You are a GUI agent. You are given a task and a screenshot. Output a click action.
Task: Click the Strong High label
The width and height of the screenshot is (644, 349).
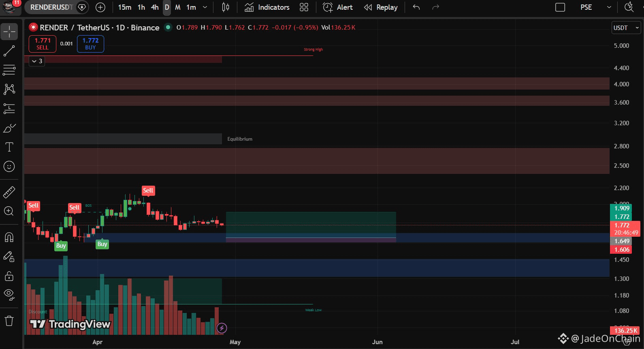click(313, 49)
